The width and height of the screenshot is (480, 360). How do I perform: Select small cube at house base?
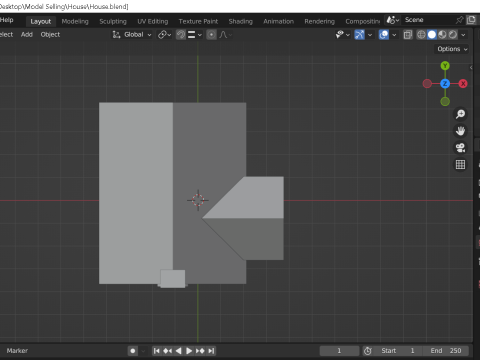point(173,279)
